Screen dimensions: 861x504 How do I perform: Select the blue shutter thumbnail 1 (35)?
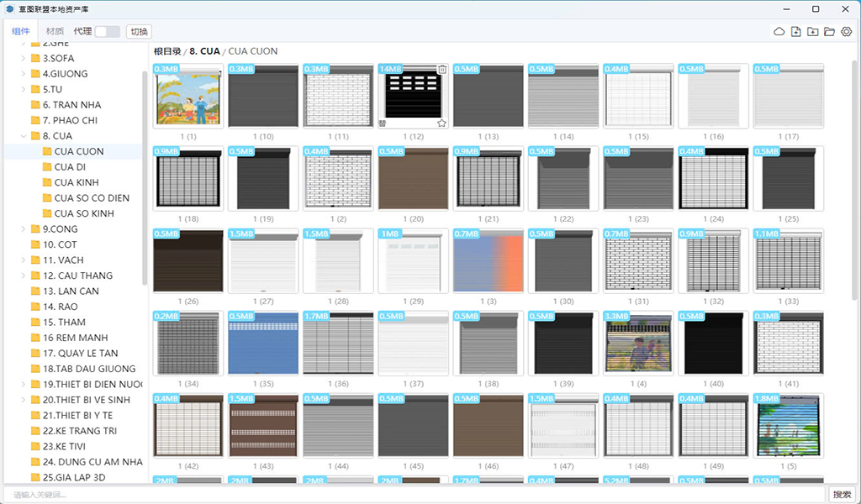263,343
